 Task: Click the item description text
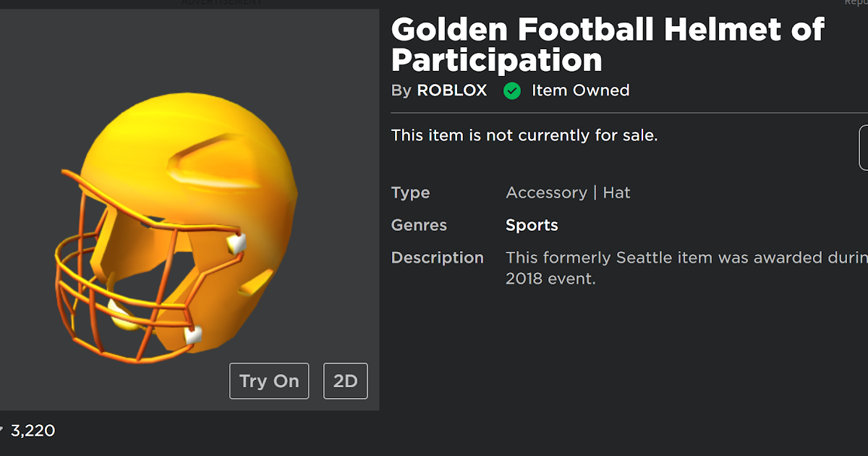click(686, 268)
